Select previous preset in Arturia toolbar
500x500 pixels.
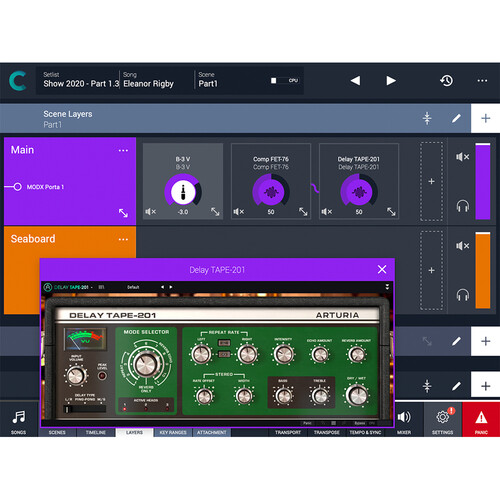click(x=162, y=287)
